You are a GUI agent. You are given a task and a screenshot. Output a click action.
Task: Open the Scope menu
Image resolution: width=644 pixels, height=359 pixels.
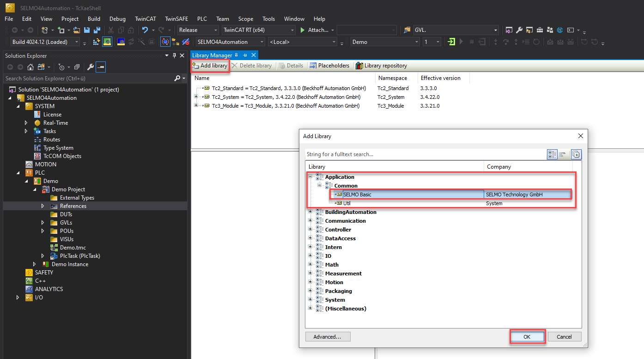(x=246, y=19)
